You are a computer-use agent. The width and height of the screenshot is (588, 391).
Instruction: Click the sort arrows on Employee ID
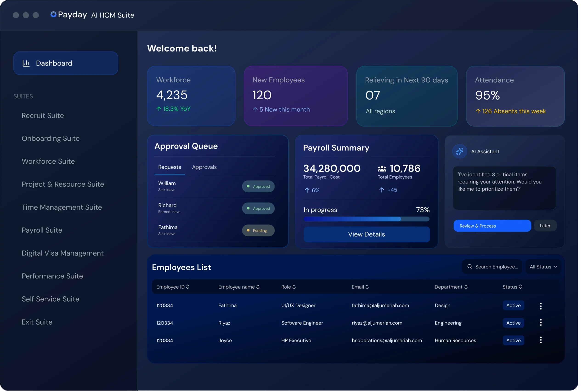188,287
